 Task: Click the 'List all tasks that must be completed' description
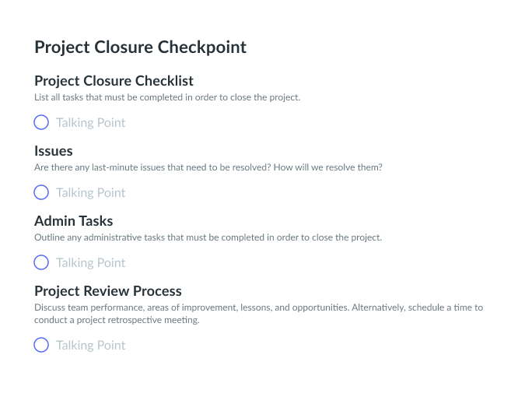tap(167, 97)
